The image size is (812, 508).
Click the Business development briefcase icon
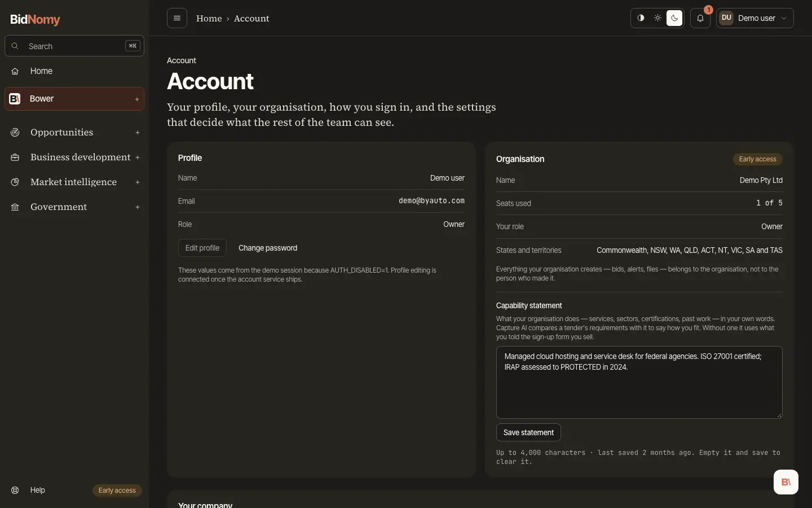pos(15,157)
